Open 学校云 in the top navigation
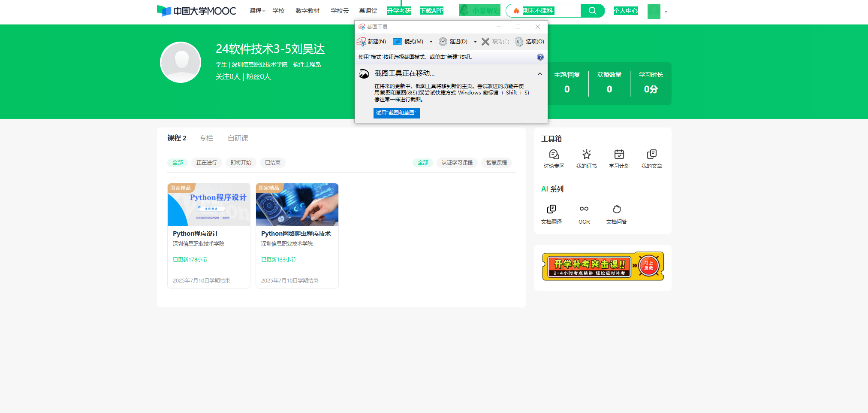This screenshot has width=868, height=413. [x=340, y=11]
